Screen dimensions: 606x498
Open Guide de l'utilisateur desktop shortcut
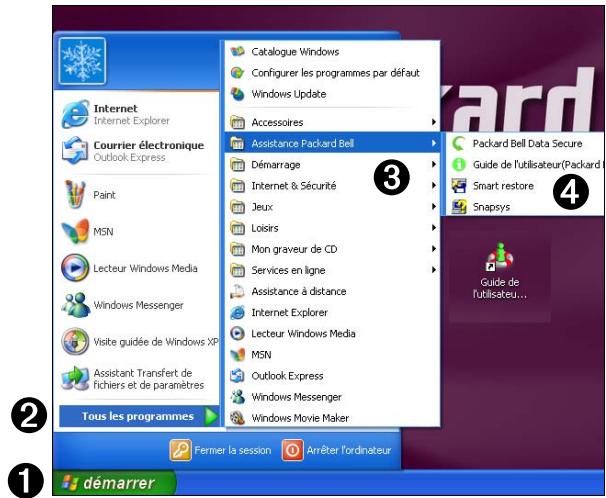click(499, 270)
